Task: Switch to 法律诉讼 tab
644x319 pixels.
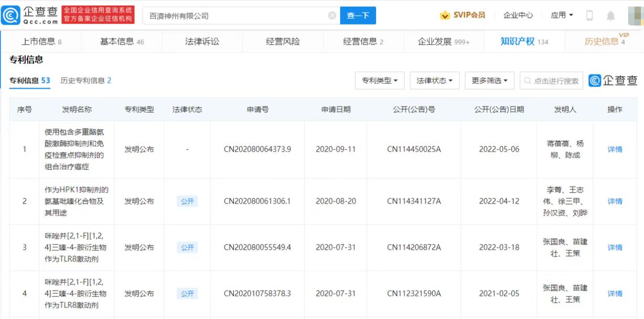Action: click(x=202, y=41)
